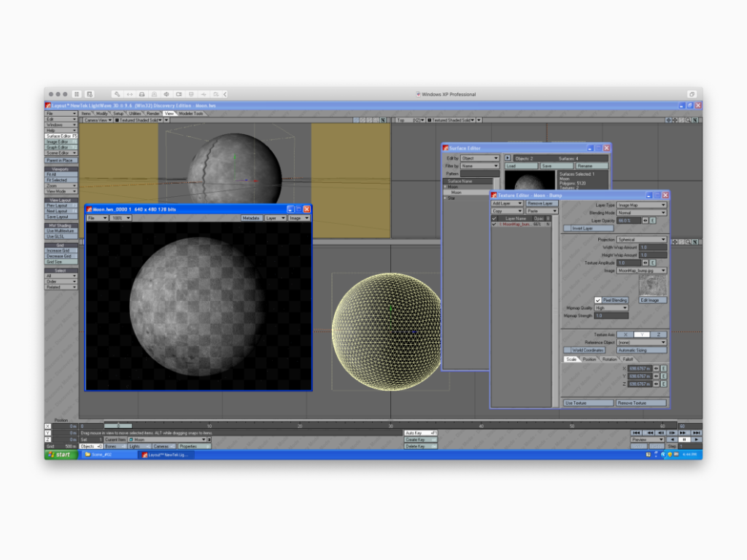Switch to Items tab
Screen dimensions: 747x560
tap(86, 113)
